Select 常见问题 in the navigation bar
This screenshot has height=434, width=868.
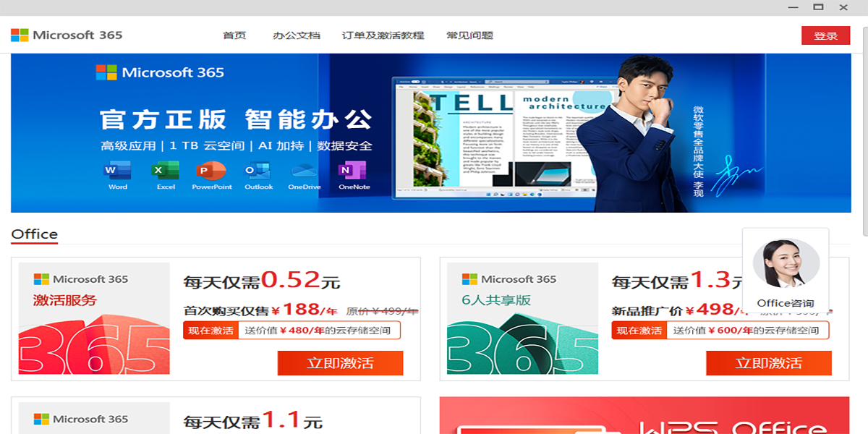[469, 35]
